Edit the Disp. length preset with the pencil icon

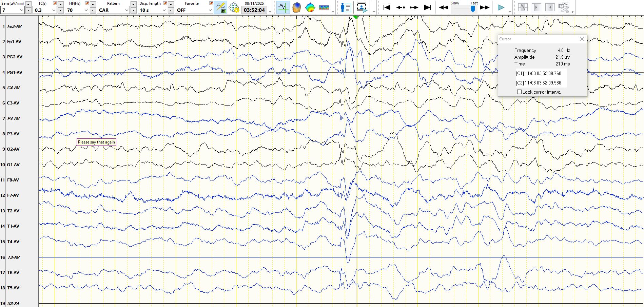point(165,3)
